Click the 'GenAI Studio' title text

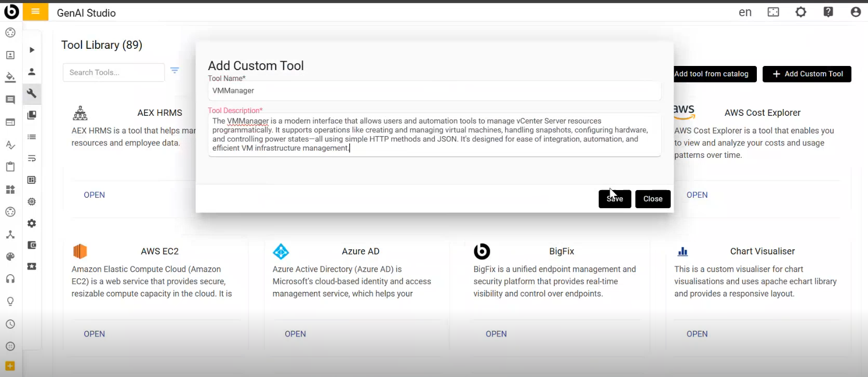pyautogui.click(x=86, y=13)
